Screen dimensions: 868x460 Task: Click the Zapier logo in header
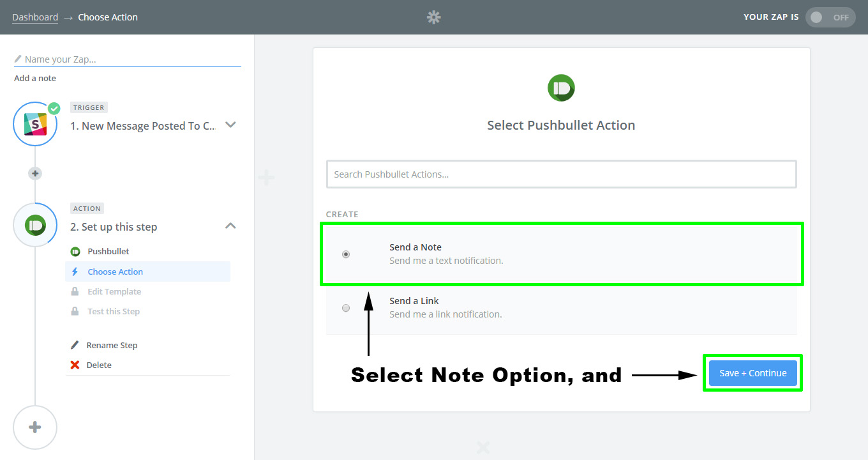[x=434, y=17]
